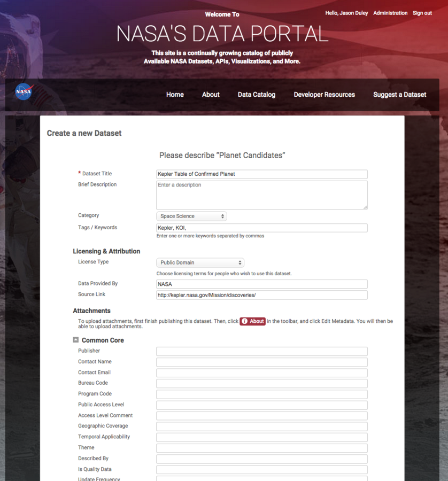Click the NASA logo icon
Screen dimensions: 448x481
point(24,92)
